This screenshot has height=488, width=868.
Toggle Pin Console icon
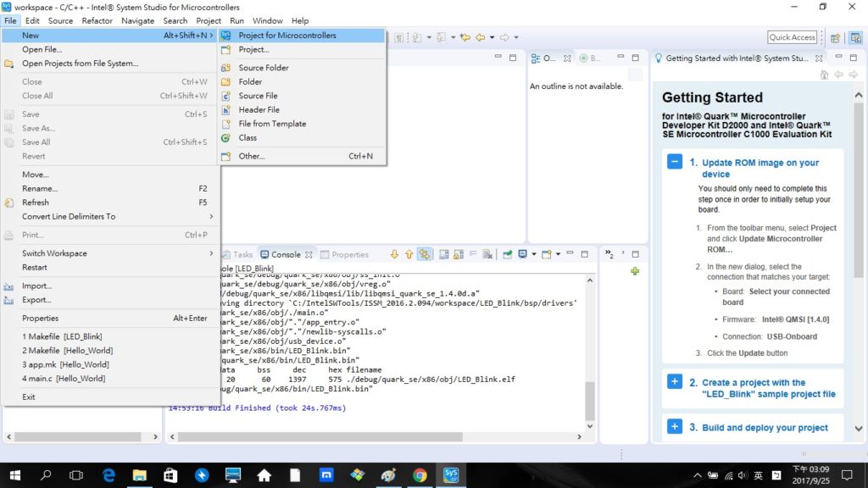(x=507, y=254)
